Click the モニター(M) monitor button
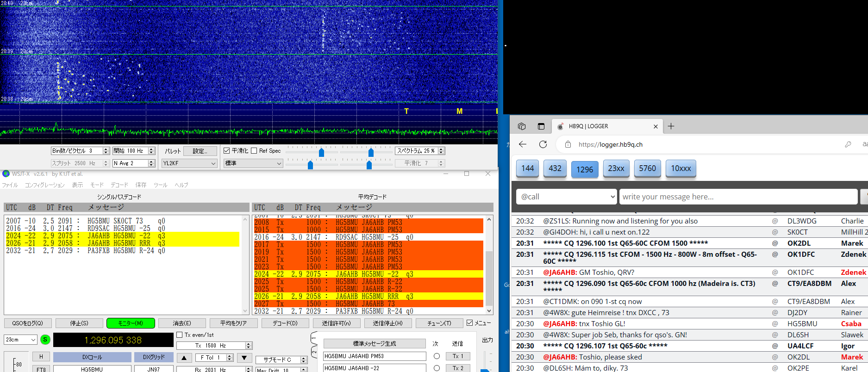868x372 pixels. 131,323
